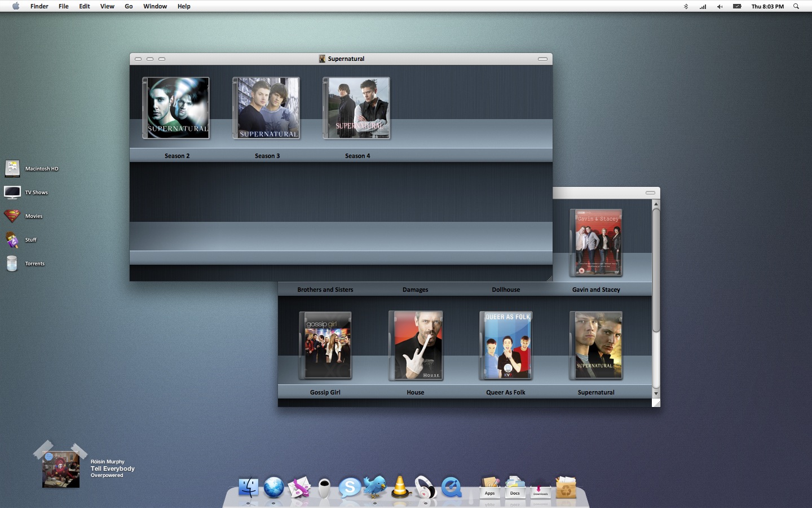
Task: Click the clock showing Thu 8:03 PM
Action: pos(767,6)
